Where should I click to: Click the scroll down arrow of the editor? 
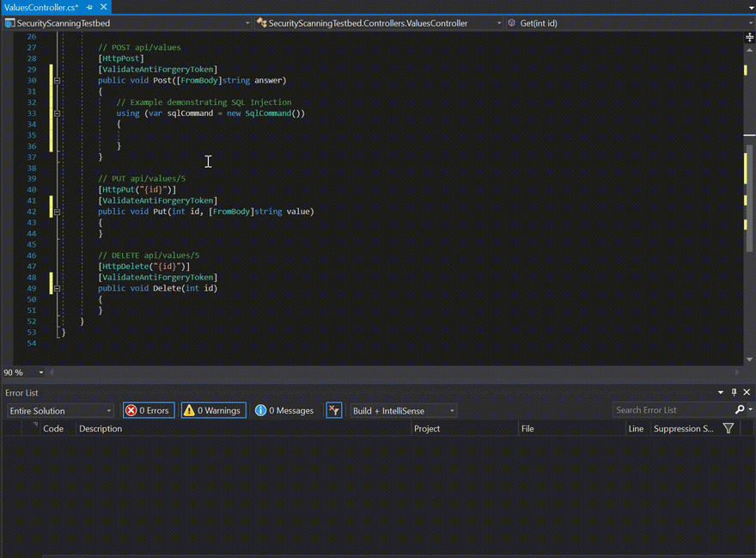pyautogui.click(x=749, y=359)
